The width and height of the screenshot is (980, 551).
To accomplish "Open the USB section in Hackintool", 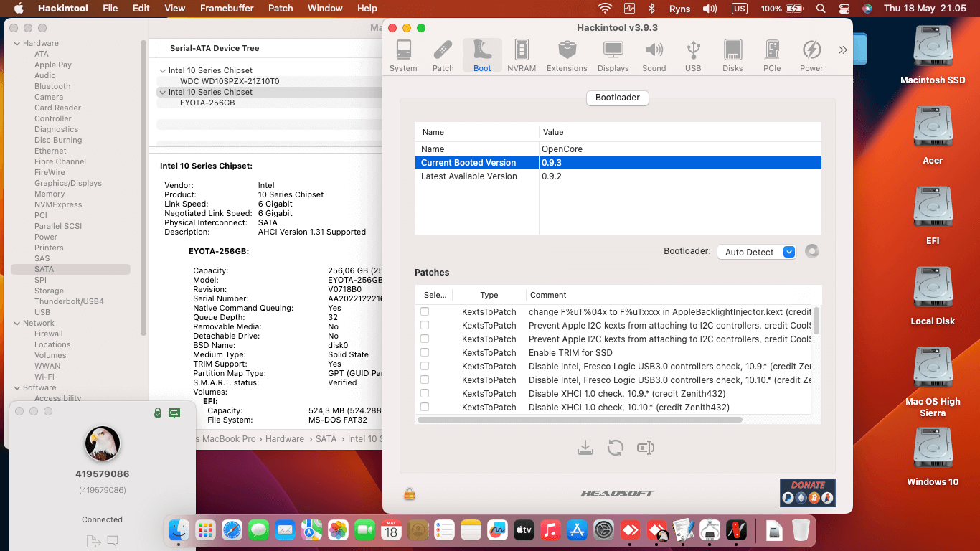I will click(x=693, y=56).
